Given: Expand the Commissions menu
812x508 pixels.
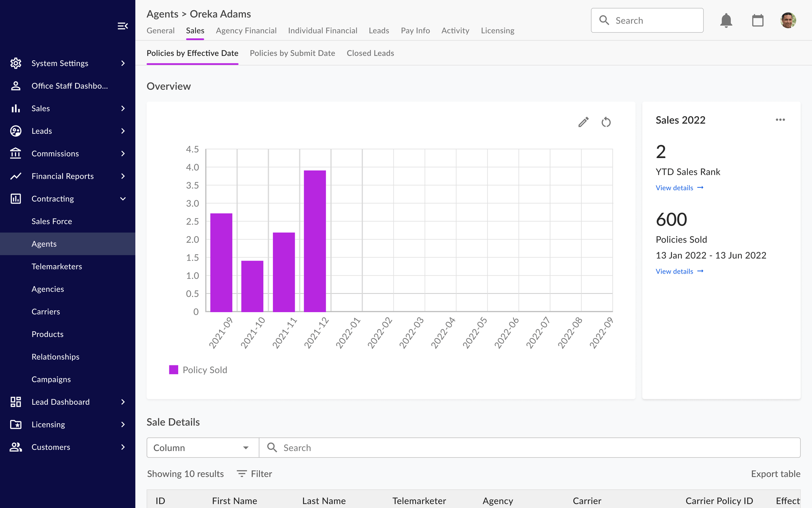Looking at the screenshot, I should (123, 154).
